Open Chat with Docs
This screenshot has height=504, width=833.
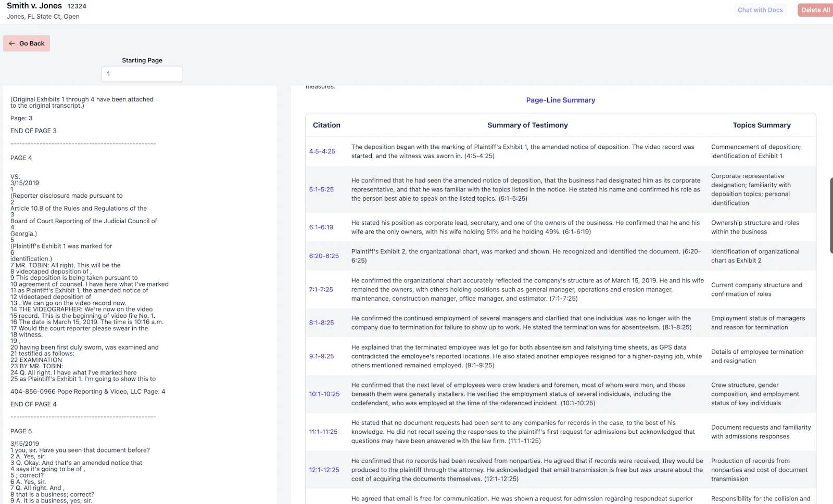pyautogui.click(x=760, y=10)
